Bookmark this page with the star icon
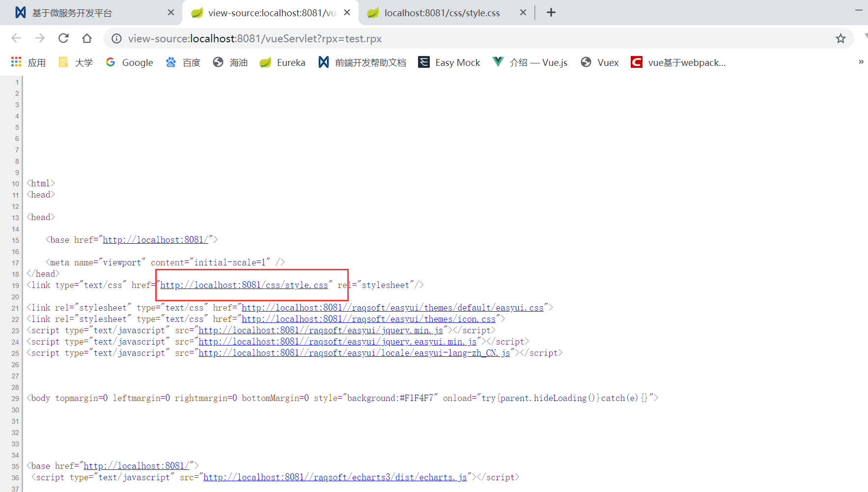The width and height of the screenshot is (868, 492). click(x=840, y=38)
